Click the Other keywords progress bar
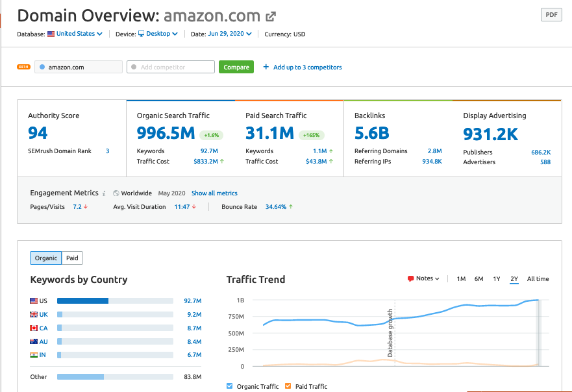Screen dimensions: 572x392 click(x=116, y=376)
